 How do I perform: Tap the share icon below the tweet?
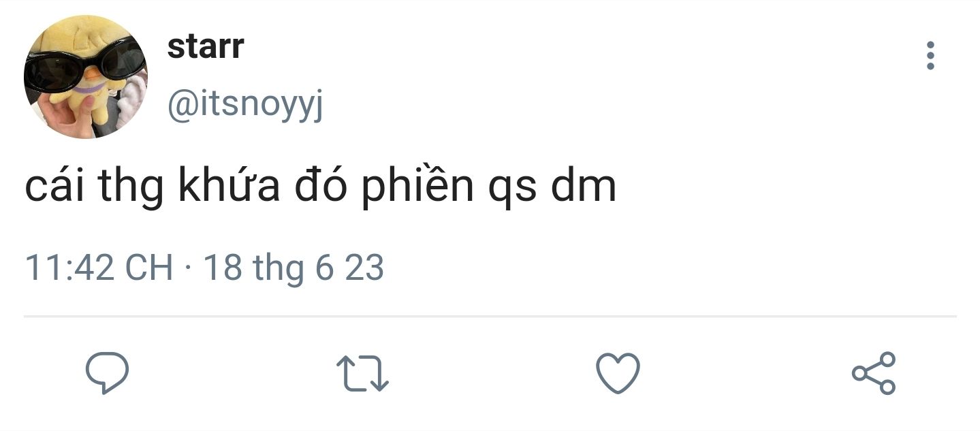[874, 373]
